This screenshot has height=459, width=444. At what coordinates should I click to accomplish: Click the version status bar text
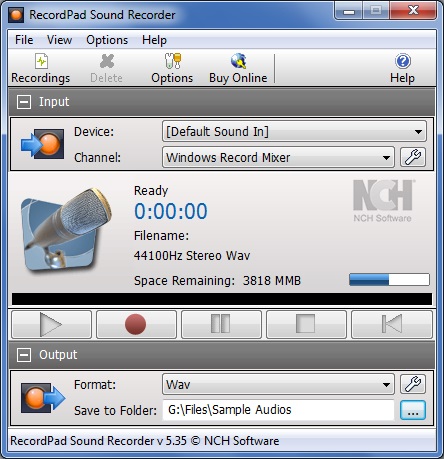pyautogui.click(x=145, y=441)
